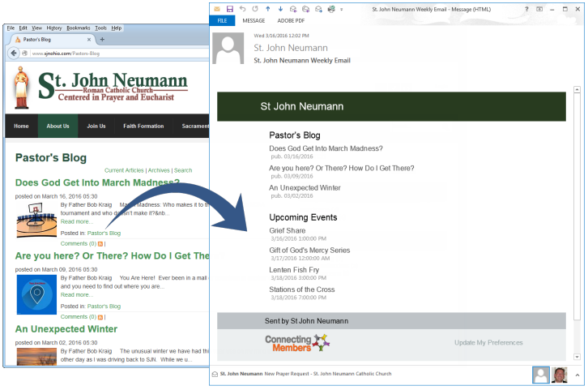This screenshot has width=588, height=390.
Task: Click 'Does God Get Into March Madness?' in email
Action: pyautogui.click(x=326, y=148)
